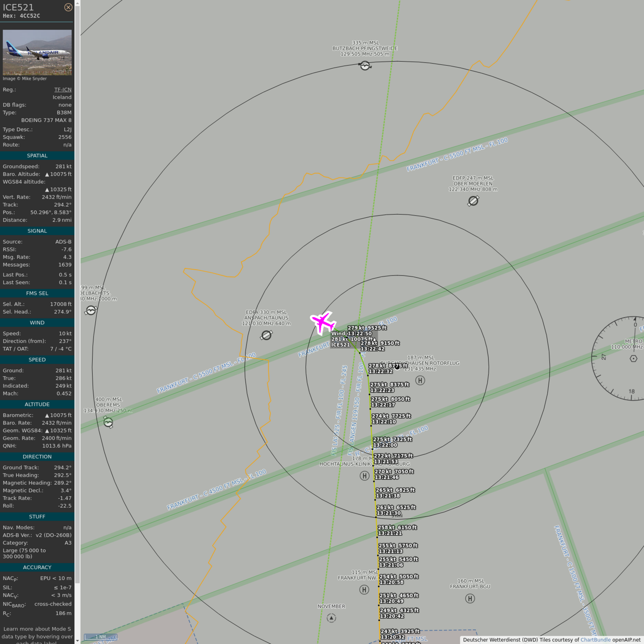Select the Anspach/Taunus airfield symbol
644x644 pixels.
(267, 335)
